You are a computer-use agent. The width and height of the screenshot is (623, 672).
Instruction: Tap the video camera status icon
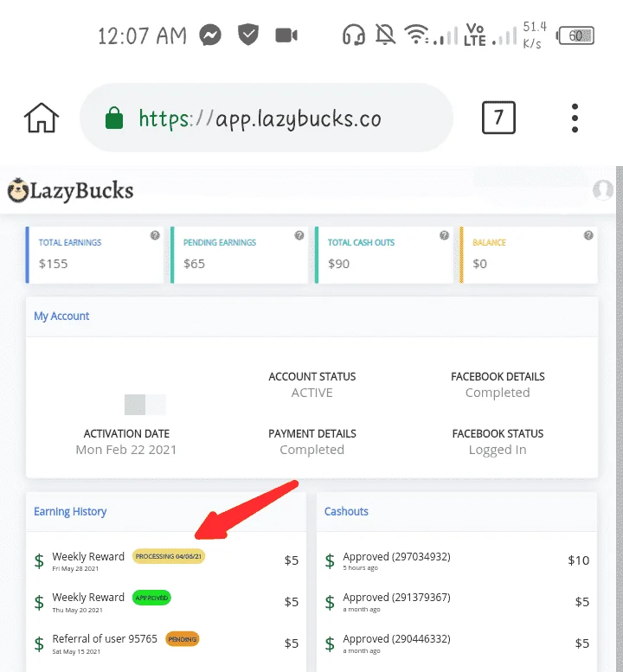[286, 35]
